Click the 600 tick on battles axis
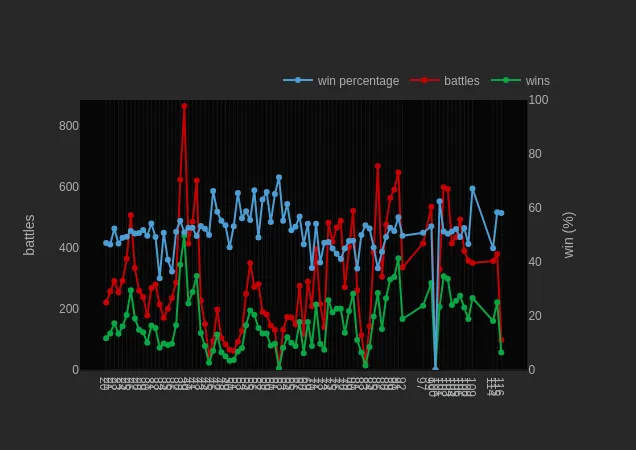Screen dimensions: 636x450 pos(69,187)
